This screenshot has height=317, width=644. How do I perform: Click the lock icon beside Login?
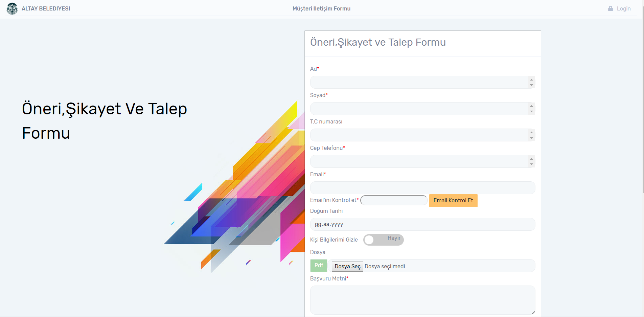pyautogui.click(x=610, y=8)
